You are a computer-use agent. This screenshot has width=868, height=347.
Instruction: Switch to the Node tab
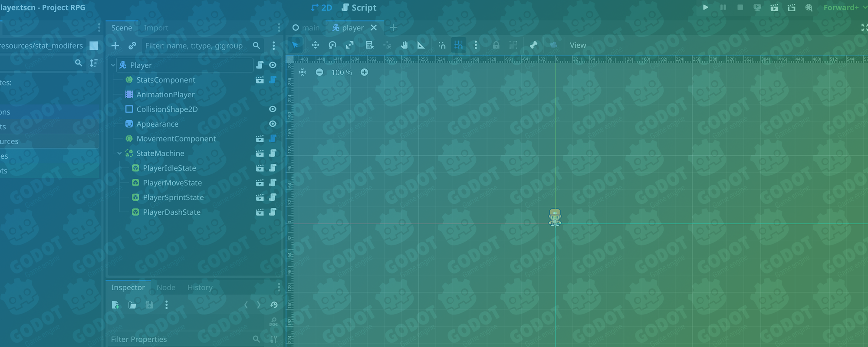(x=166, y=288)
